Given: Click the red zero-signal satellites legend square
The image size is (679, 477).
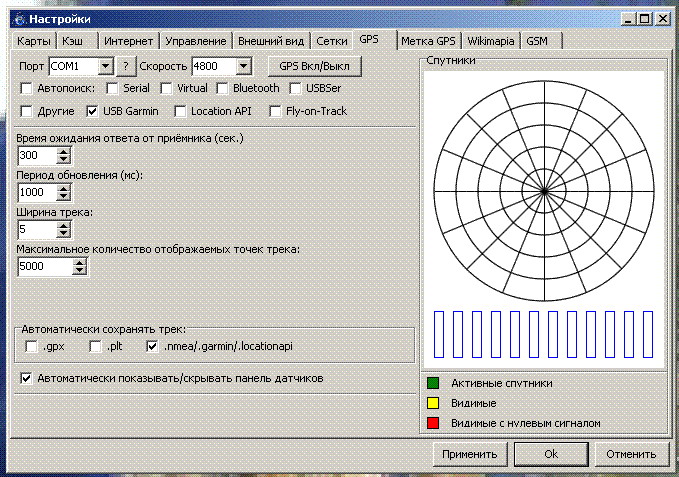Looking at the screenshot, I should tap(432, 423).
